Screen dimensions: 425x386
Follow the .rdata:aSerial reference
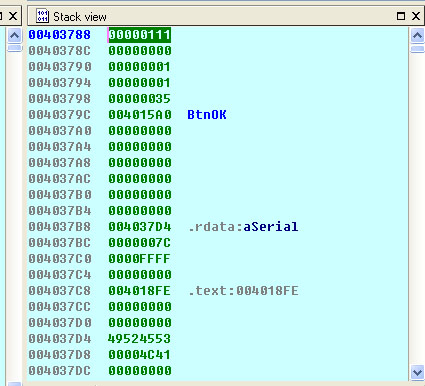243,227
